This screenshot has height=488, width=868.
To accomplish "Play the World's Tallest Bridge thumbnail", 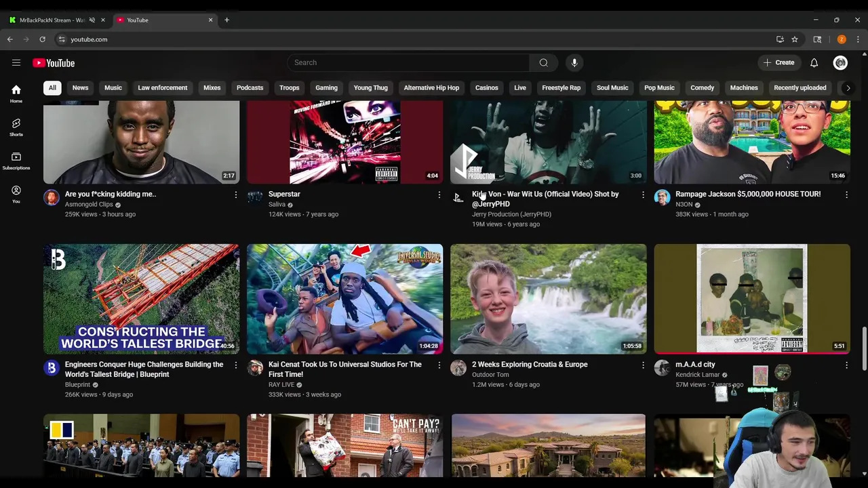I will (141, 299).
